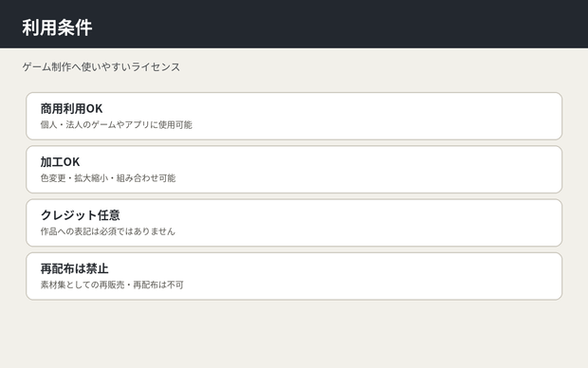588x368 pixels.
Task: Select the 個人・法人のゲームやアプリに使用可能 description
Action: (x=117, y=125)
